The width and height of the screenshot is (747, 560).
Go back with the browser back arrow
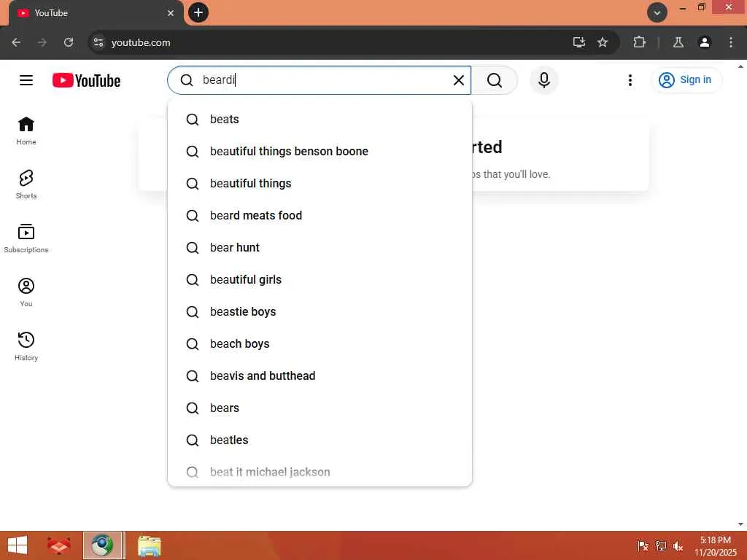pyautogui.click(x=16, y=42)
